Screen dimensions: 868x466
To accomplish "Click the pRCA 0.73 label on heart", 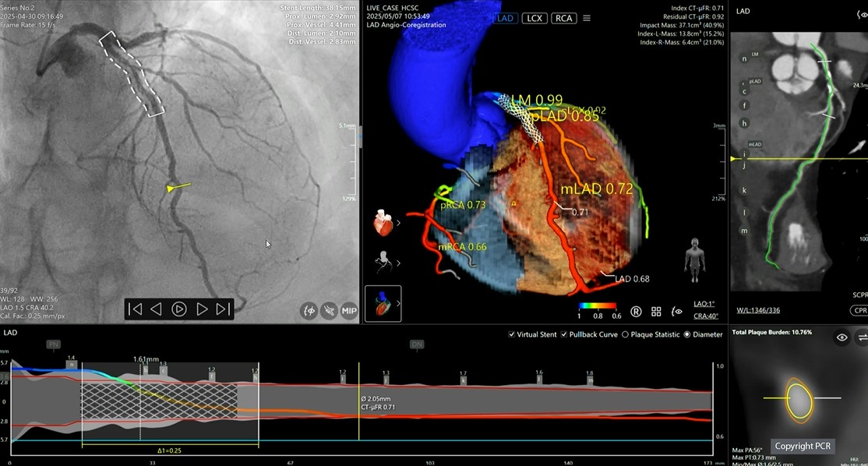I will pos(463,205).
